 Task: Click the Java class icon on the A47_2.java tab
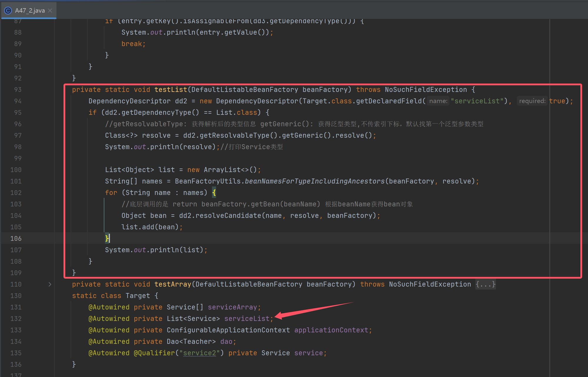(x=8, y=11)
